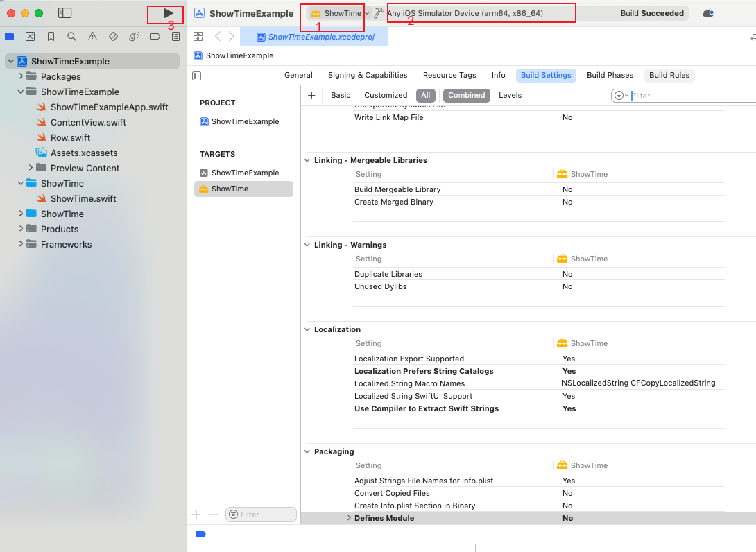Collapse the ShowTimeExample project root
Viewport: 756px width, 552px height.
click(10, 61)
